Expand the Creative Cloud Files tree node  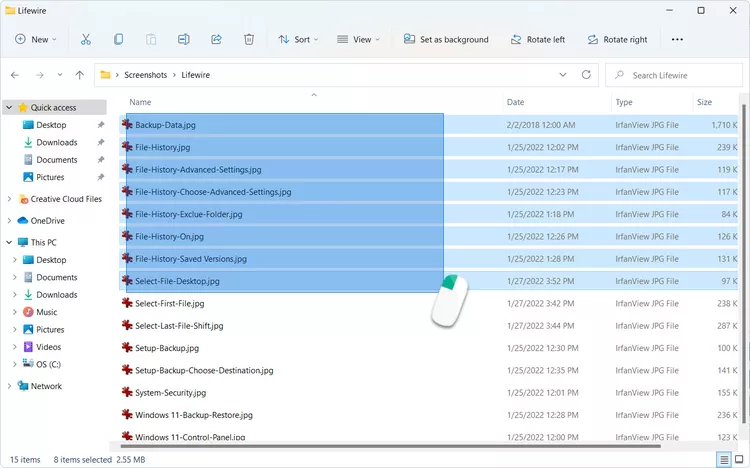(x=10, y=199)
